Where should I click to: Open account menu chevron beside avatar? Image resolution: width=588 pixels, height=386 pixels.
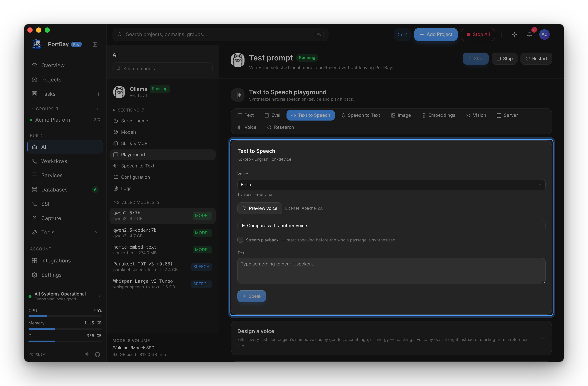point(553,35)
